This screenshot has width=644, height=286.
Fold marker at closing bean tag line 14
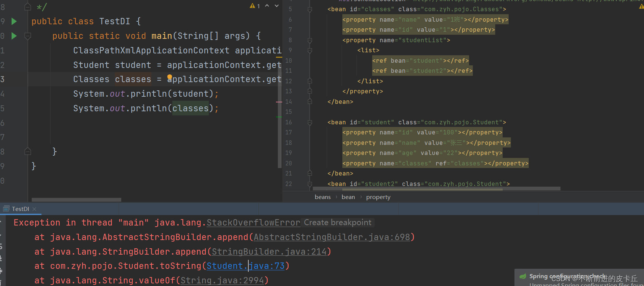point(310,101)
